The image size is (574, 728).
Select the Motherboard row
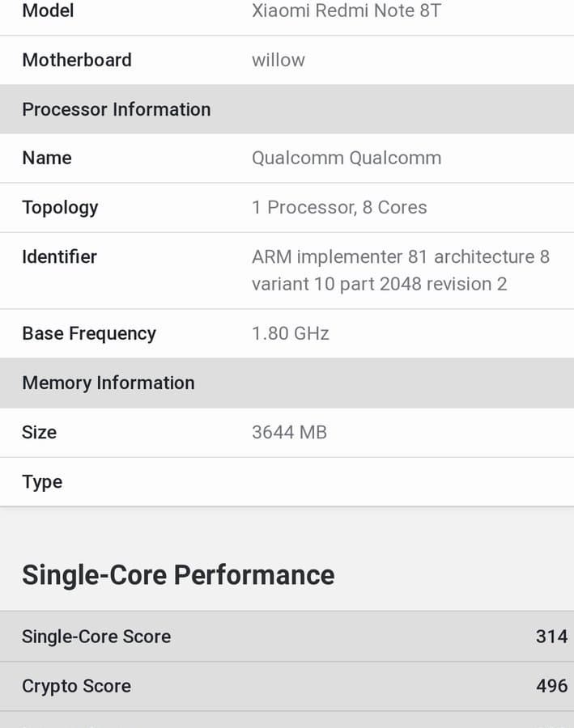[x=287, y=60]
